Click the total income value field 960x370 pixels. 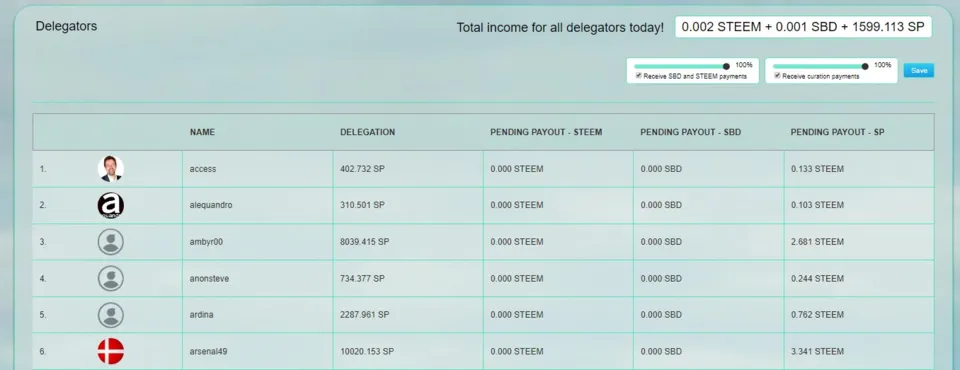(803, 28)
